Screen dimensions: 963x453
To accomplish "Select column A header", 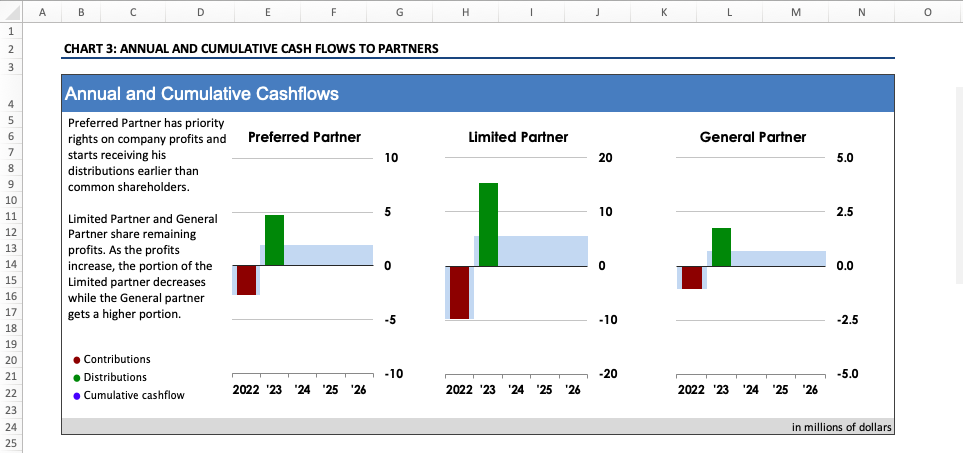I will [42, 12].
